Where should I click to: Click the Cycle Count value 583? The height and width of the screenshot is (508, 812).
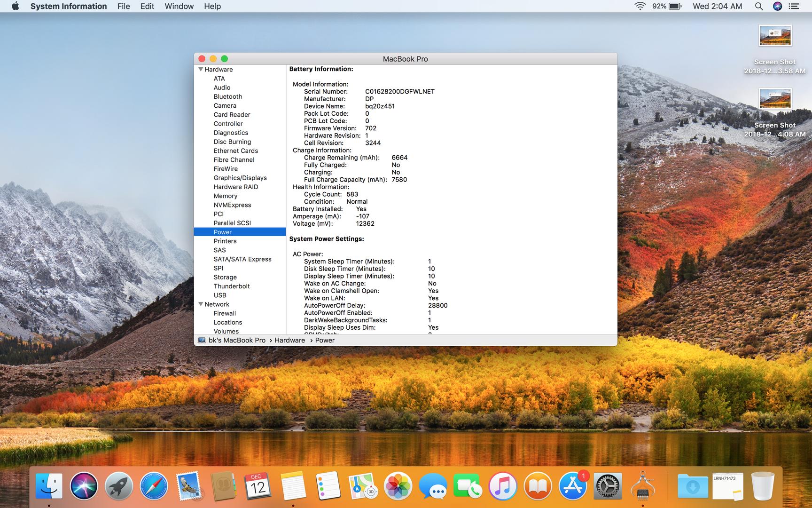click(x=352, y=194)
